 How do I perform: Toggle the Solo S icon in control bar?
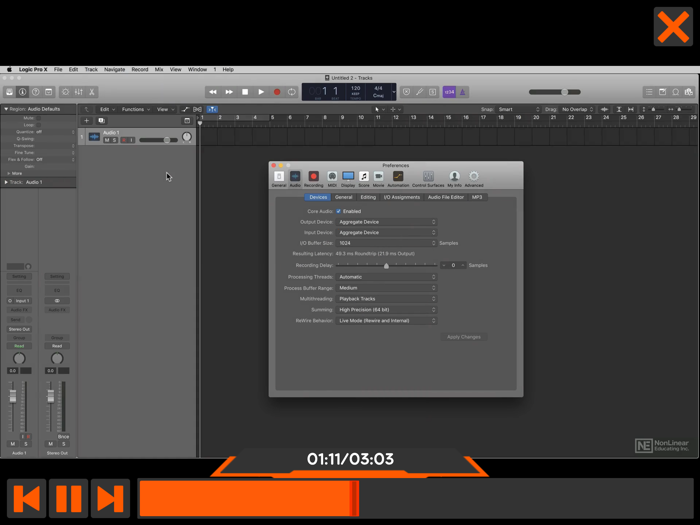(x=433, y=92)
